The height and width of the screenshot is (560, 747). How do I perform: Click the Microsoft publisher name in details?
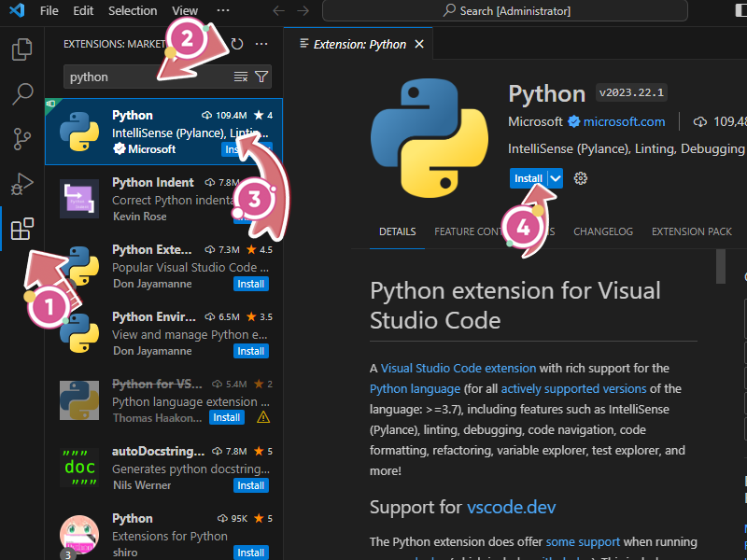535,122
